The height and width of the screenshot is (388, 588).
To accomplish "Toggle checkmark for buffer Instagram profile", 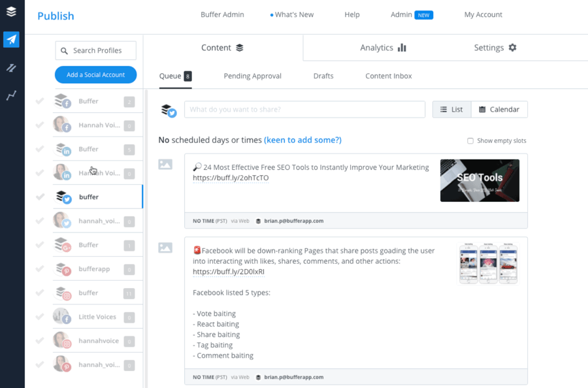I will (40, 293).
